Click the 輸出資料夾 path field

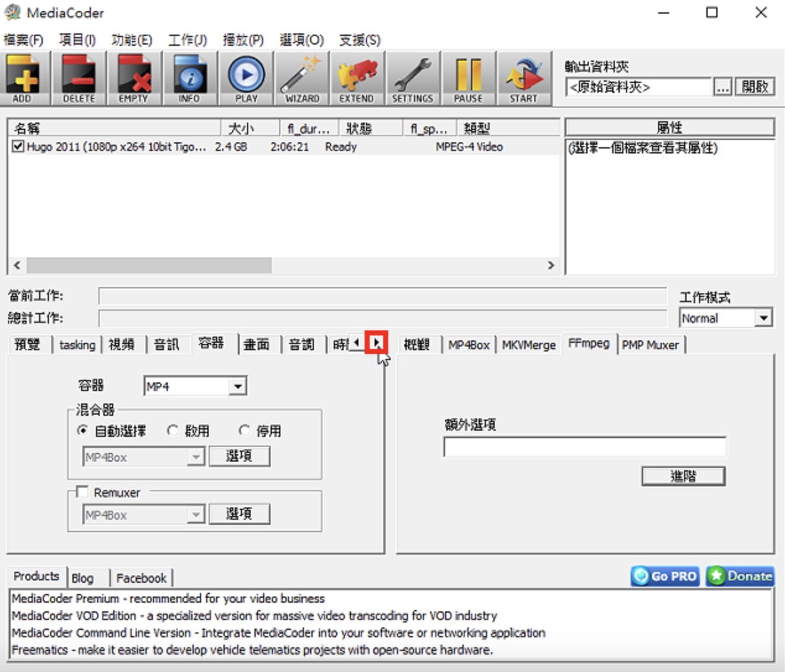coord(638,87)
